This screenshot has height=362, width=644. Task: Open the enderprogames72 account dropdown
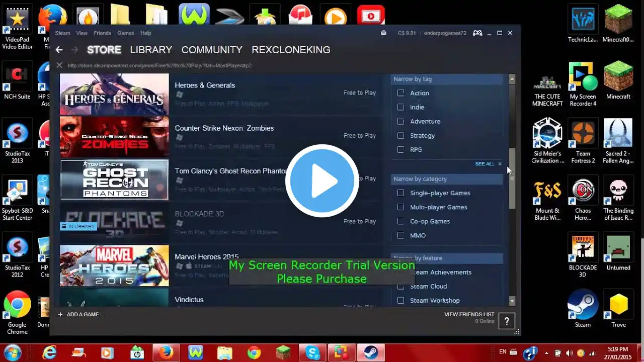pyautogui.click(x=445, y=33)
